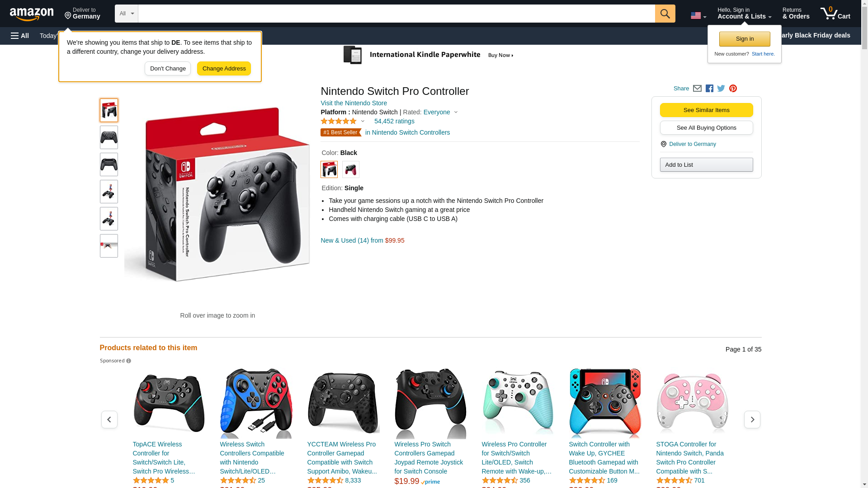The width and height of the screenshot is (868, 488).
Task: Show previous related products page
Action: click(x=109, y=420)
